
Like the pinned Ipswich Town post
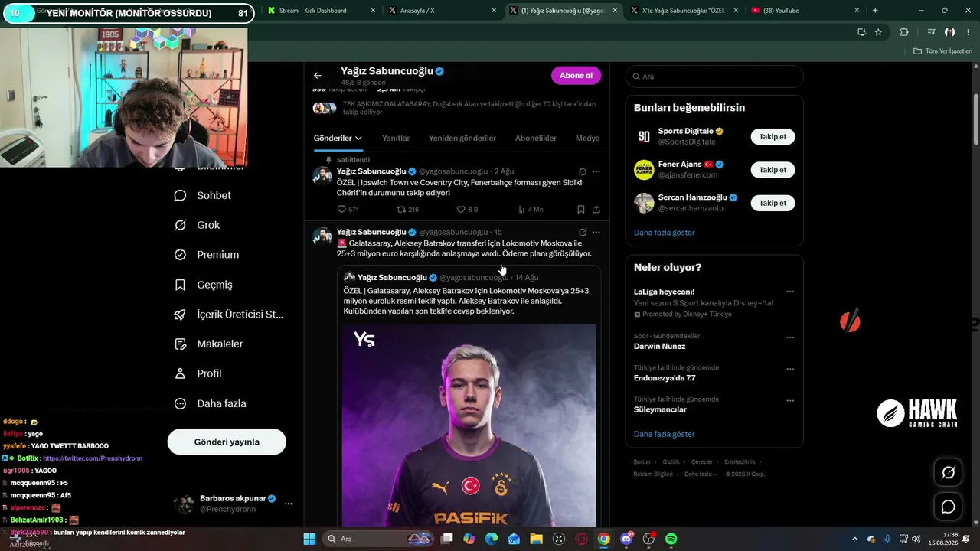pyautogui.click(x=467, y=209)
